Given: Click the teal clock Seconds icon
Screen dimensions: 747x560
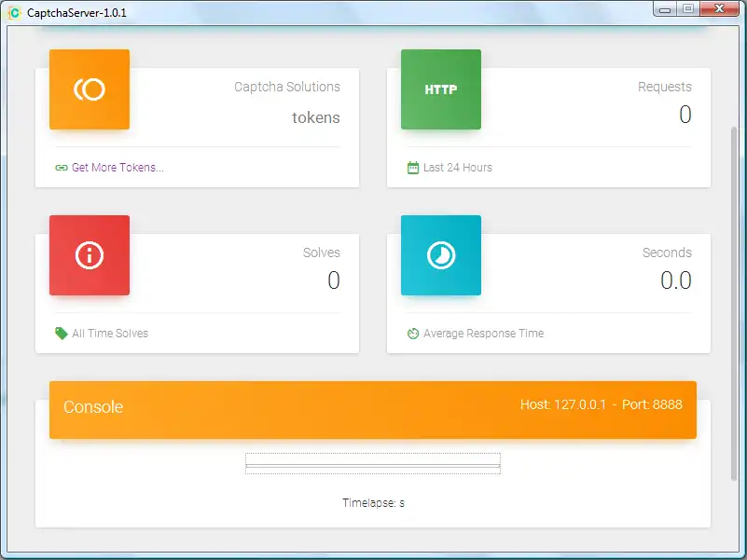Looking at the screenshot, I should click(441, 255).
